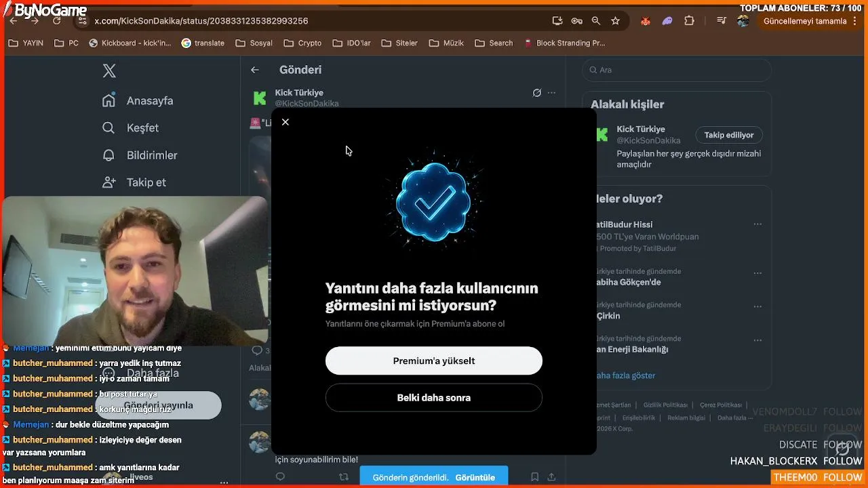
Task: Click the Çirkin trending topic
Action: click(x=608, y=316)
